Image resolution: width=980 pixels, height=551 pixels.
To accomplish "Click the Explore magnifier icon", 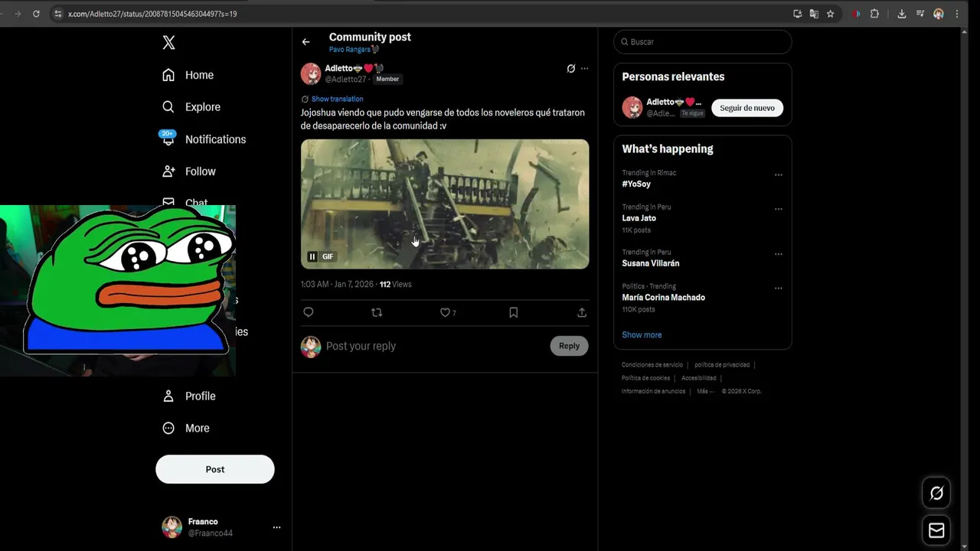I will tap(168, 107).
